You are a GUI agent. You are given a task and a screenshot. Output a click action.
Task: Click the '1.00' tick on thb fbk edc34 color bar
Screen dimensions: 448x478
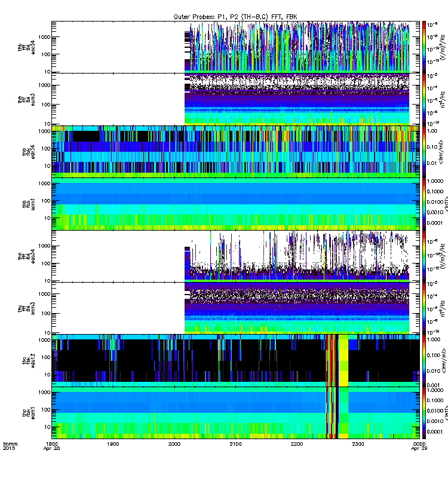(432, 131)
